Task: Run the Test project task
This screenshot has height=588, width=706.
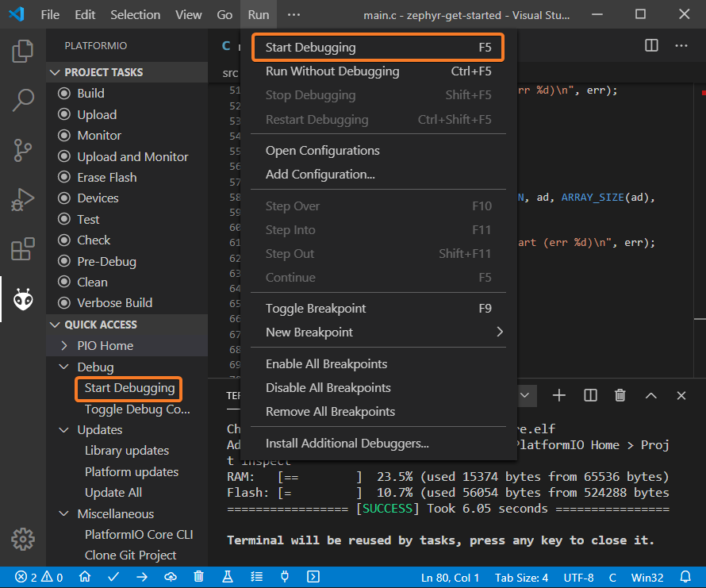Action: click(127, 219)
